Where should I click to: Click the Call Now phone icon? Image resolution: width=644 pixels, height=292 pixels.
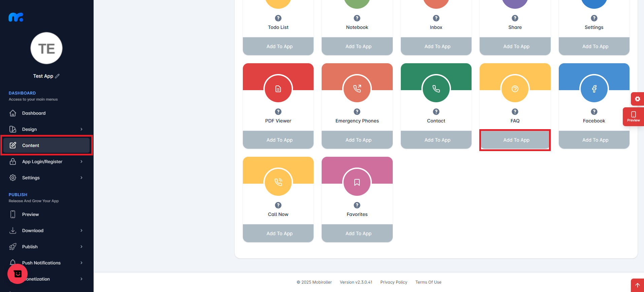coord(278,182)
